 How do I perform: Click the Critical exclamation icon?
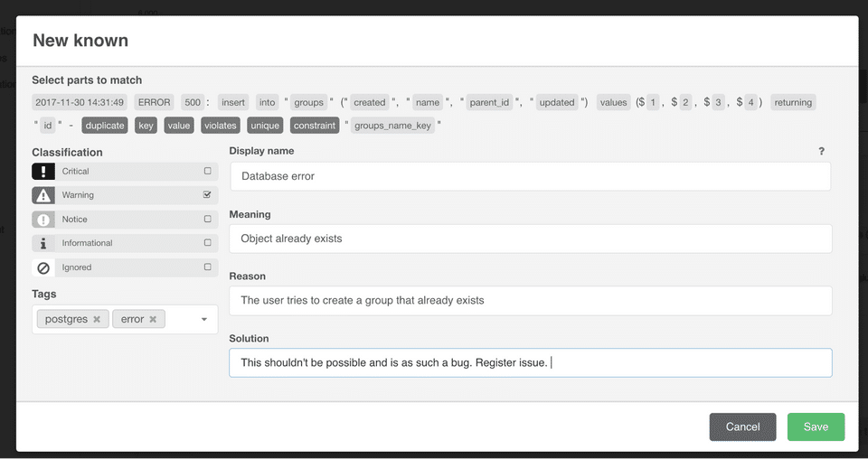[x=43, y=171]
